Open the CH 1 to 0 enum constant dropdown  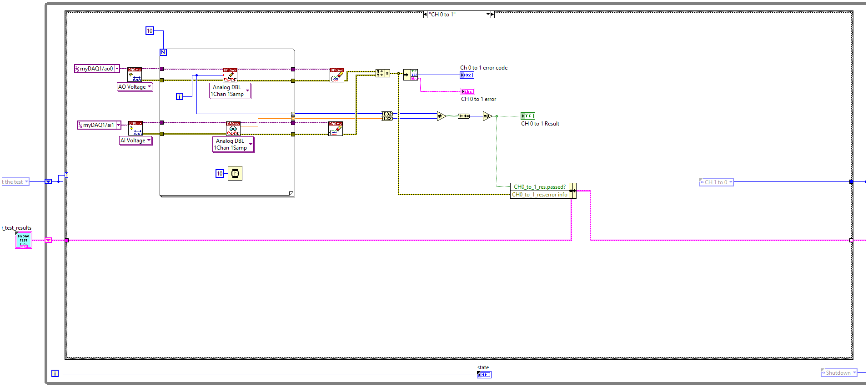coord(731,182)
